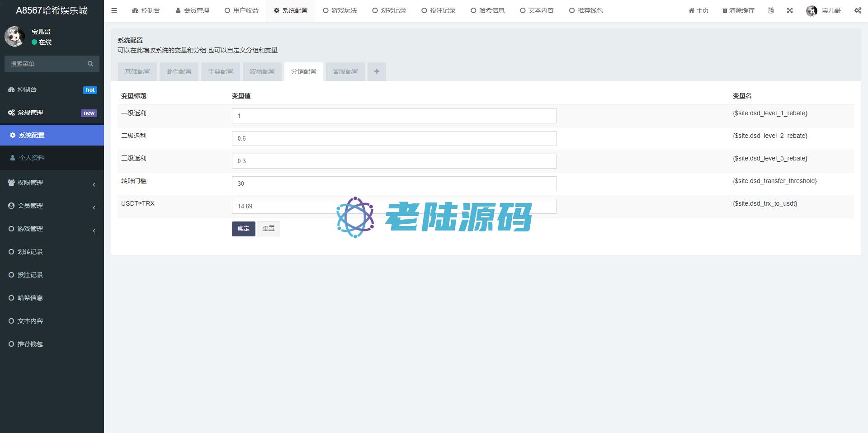Click the 清除缓存 trash icon
The width and height of the screenshot is (868, 433).
(x=725, y=10)
